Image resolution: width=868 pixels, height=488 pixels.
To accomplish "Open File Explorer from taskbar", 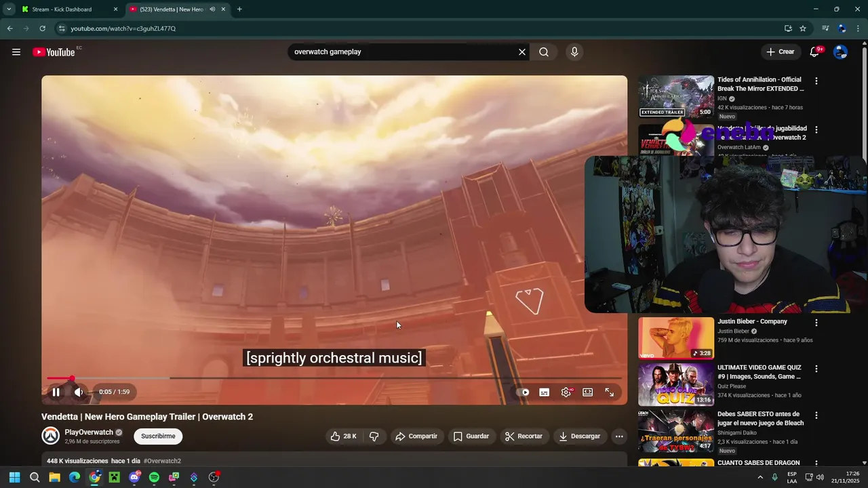I will (x=54, y=477).
